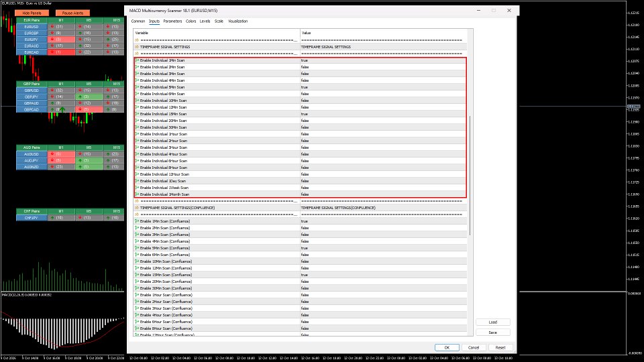This screenshot has width=644, height=362.
Task: Click the icon beside Enable 30Min Scan (Confluence)
Action: click(137, 288)
